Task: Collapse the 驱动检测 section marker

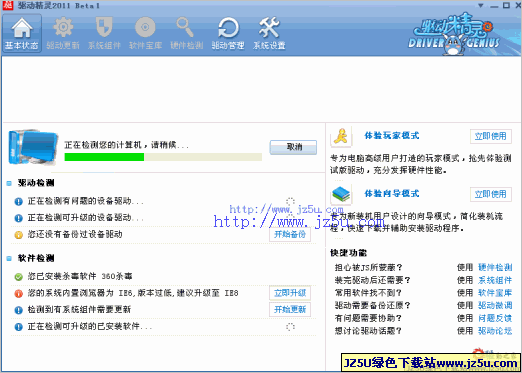Action: coord(9,183)
